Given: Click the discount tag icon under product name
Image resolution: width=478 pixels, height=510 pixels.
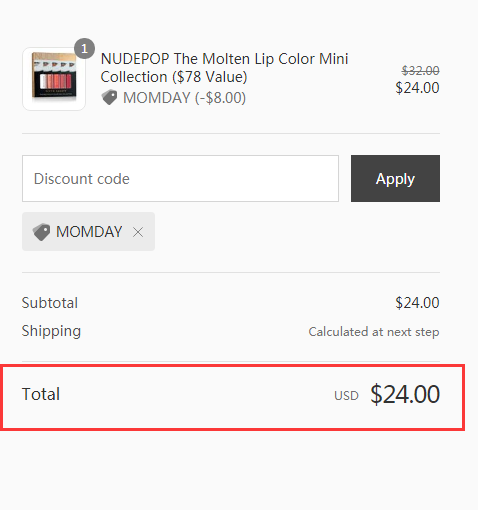Looking at the screenshot, I should [x=109, y=97].
